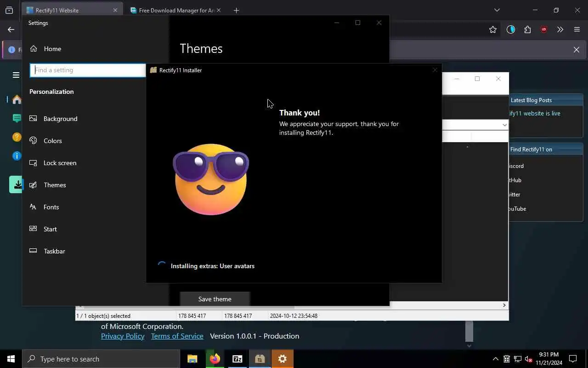588x368 pixels.
Task: Click the network tray icon
Action: point(518,359)
